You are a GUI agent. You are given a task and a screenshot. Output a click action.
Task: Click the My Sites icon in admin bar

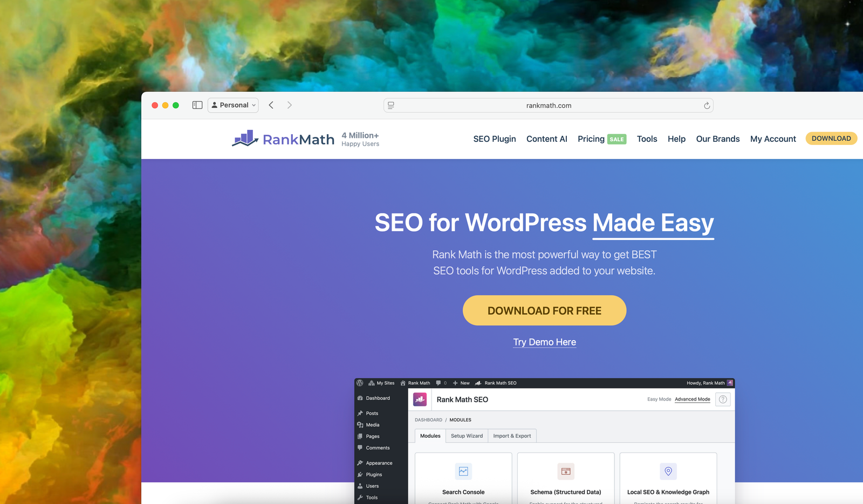tap(372, 383)
